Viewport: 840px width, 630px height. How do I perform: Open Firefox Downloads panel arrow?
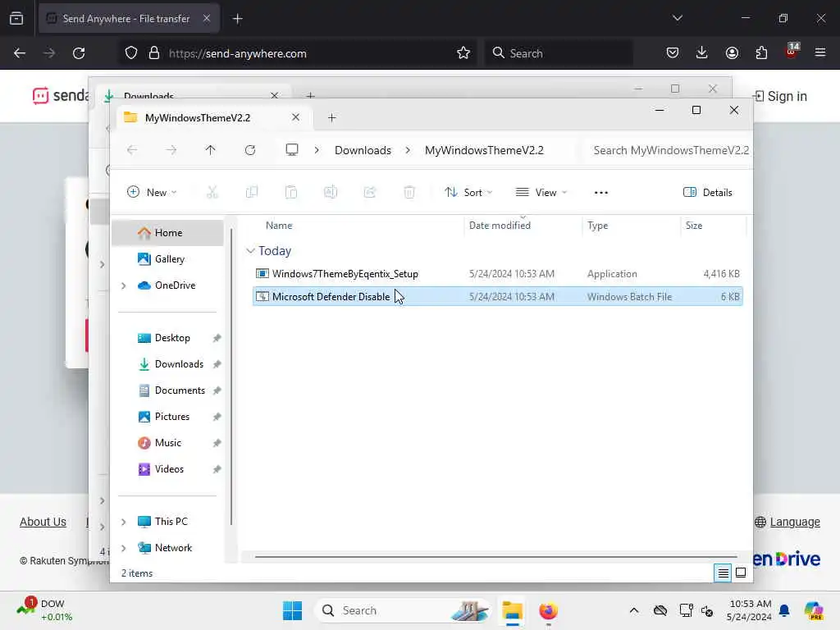702,52
